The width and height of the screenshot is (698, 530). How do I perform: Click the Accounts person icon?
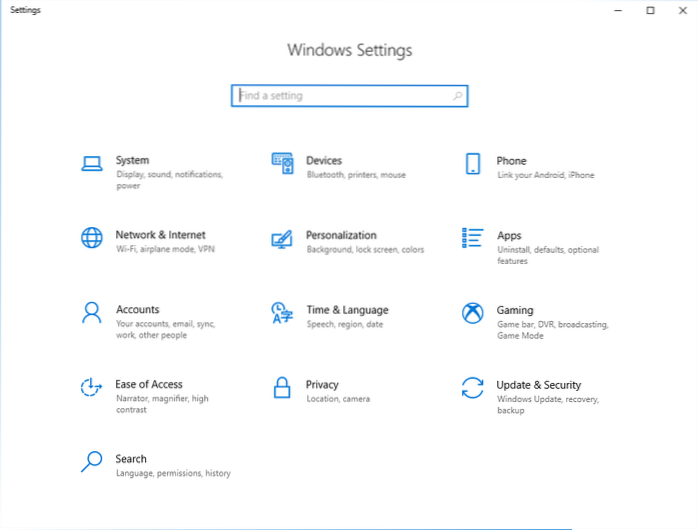click(x=92, y=313)
